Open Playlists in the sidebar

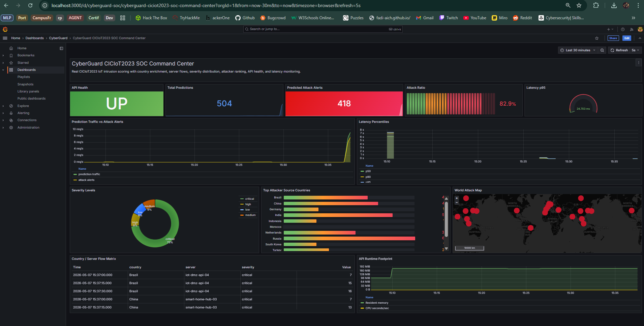[24, 77]
